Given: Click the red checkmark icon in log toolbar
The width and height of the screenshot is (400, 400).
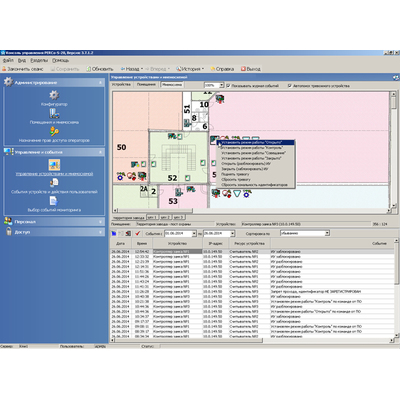Looking at the screenshot, I should pos(138,234).
